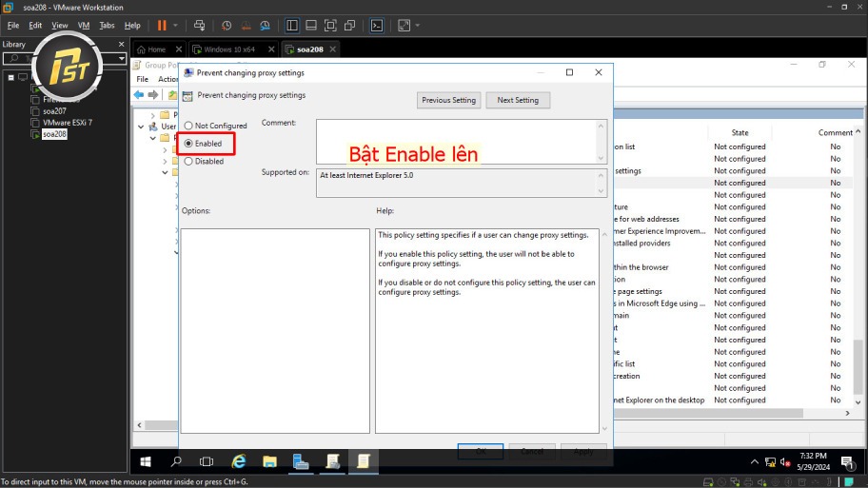
Task: Click the Previous Setting button
Action: tap(448, 100)
